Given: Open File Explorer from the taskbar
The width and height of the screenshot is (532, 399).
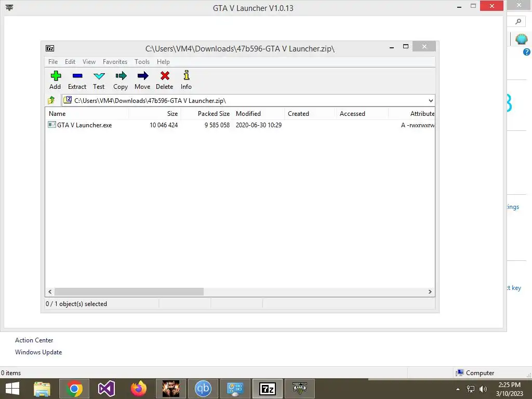Looking at the screenshot, I should [42, 389].
